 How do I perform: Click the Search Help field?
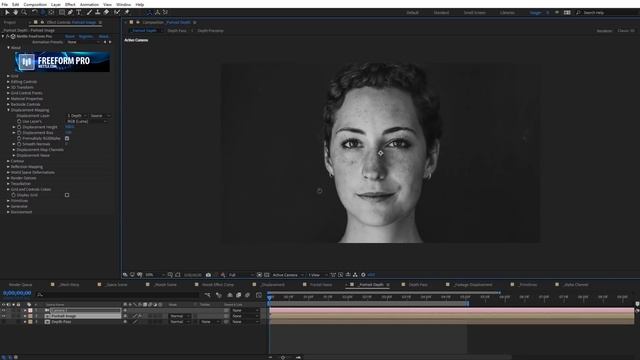click(608, 13)
